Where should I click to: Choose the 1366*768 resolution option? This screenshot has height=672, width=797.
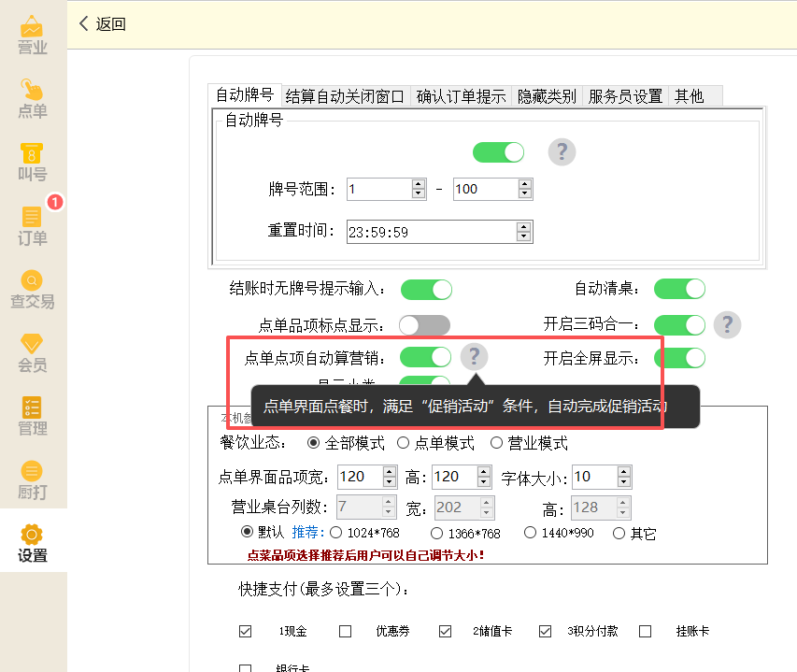tap(465, 534)
